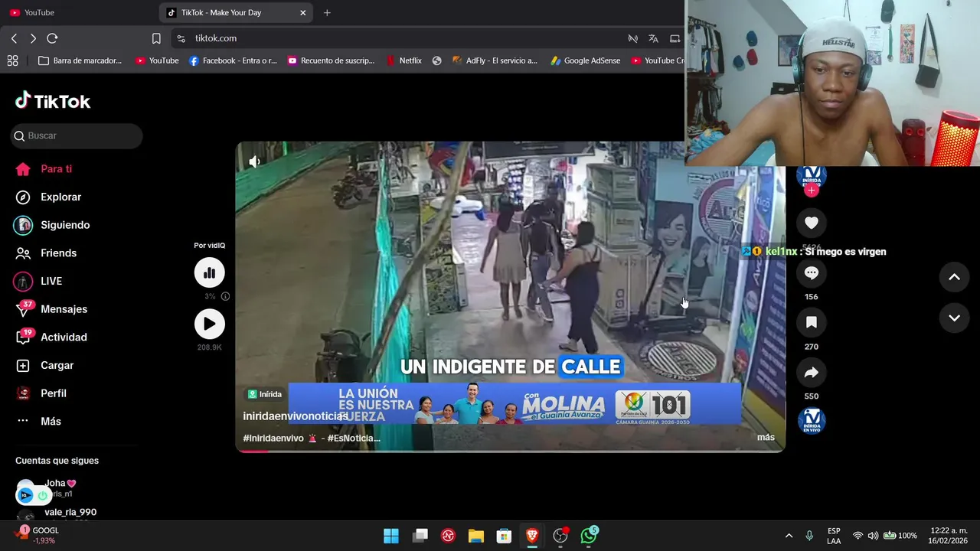This screenshot has height=551, width=980.
Task: Expand the Más menu
Action: click(x=38, y=422)
